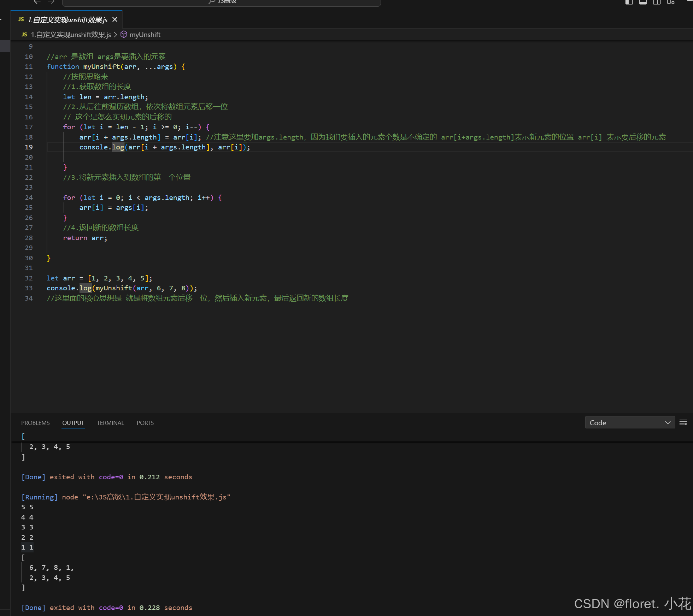Click myUnshift breadcrumb item

tap(145, 35)
